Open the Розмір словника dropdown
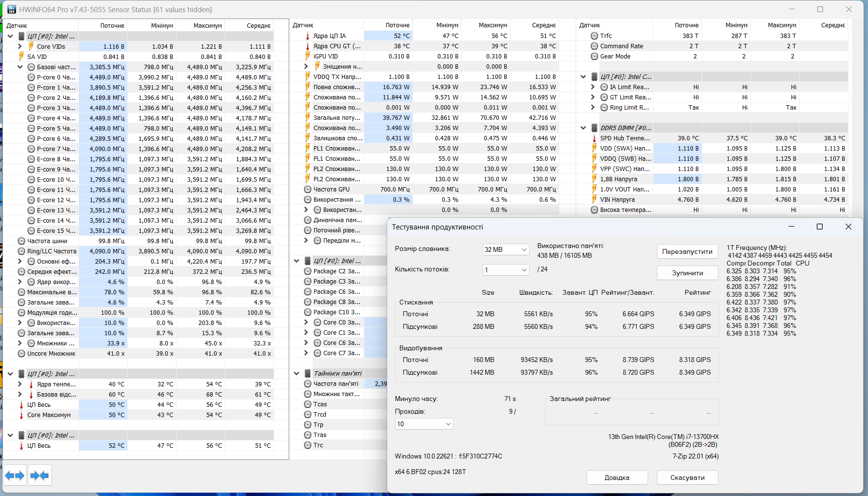 [506, 249]
